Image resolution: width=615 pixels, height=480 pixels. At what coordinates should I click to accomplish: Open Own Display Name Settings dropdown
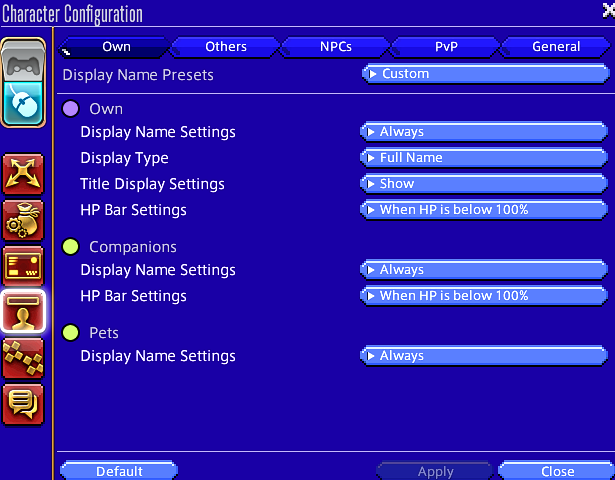(x=484, y=132)
